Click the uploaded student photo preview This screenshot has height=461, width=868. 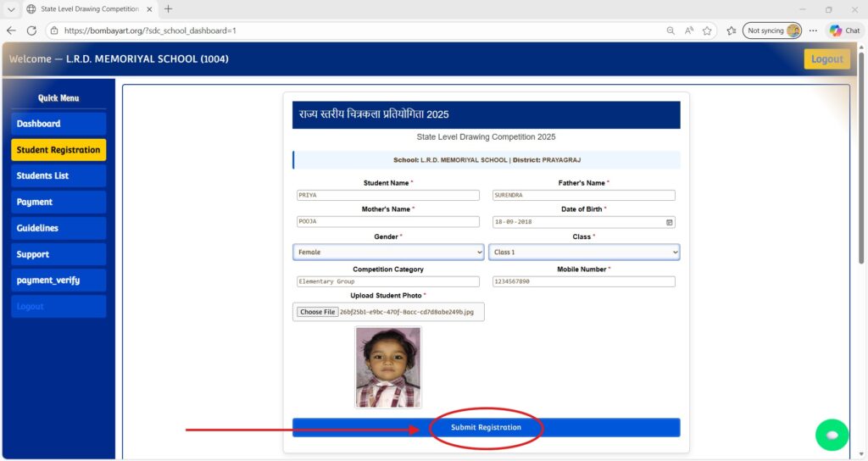[x=388, y=368]
